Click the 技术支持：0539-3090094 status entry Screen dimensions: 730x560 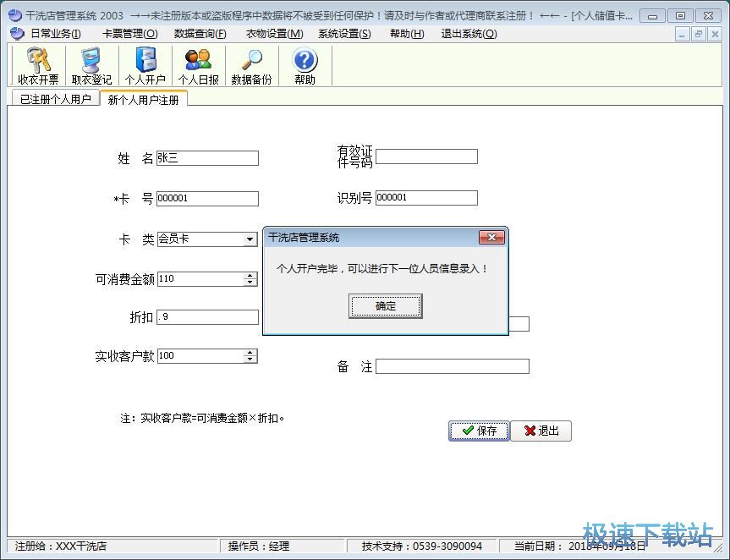(422, 546)
